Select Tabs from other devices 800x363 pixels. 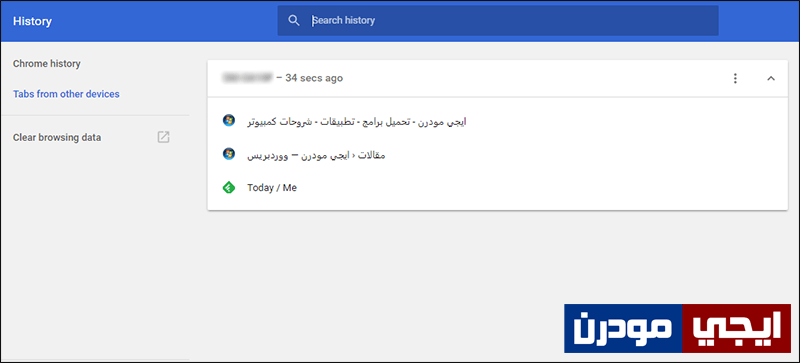pos(66,94)
